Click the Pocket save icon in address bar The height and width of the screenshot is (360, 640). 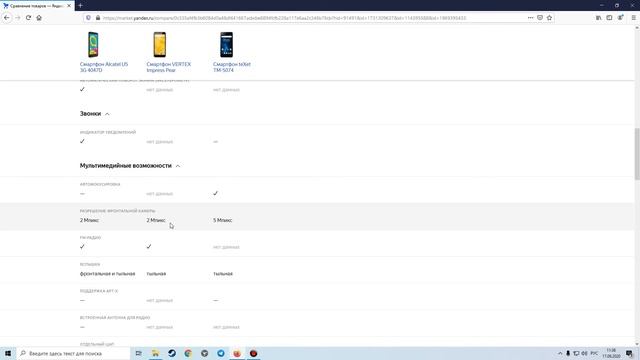coord(540,18)
